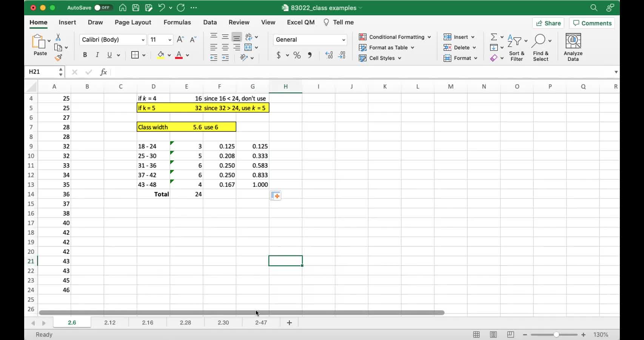
Task: Click the text Orientation icon
Action: 244,58
